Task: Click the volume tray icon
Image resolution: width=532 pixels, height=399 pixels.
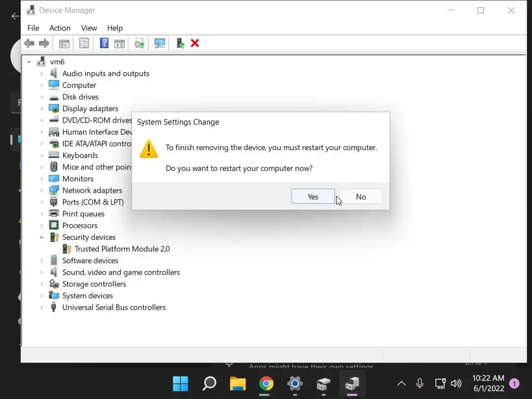Action: pyautogui.click(x=456, y=384)
